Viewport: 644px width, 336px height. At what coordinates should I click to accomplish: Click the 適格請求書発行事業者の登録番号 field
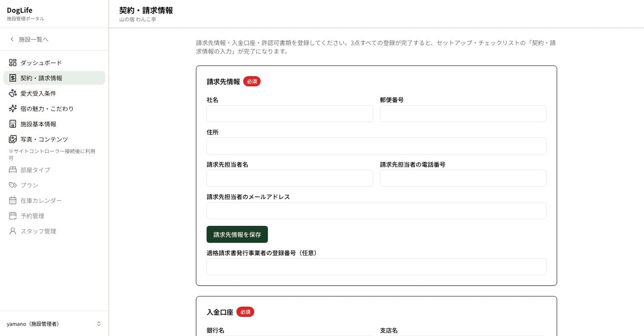pos(377,267)
